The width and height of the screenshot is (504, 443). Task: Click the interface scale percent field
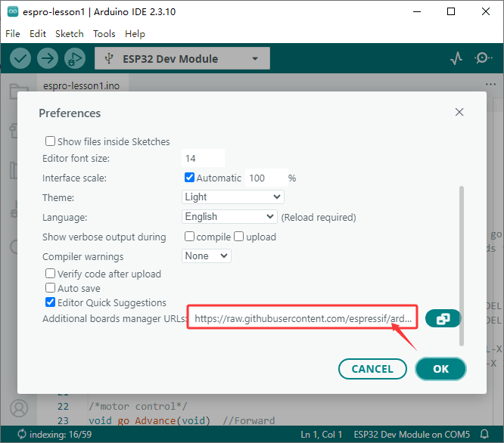266,178
